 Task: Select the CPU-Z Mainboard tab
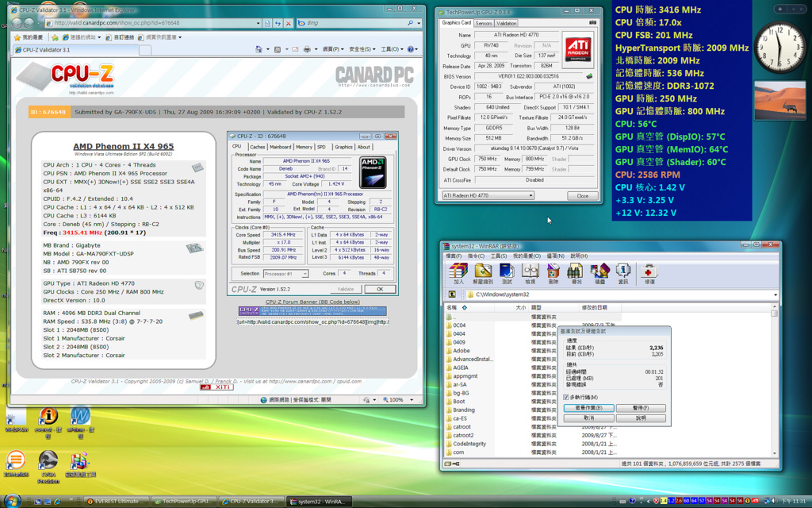(280, 147)
